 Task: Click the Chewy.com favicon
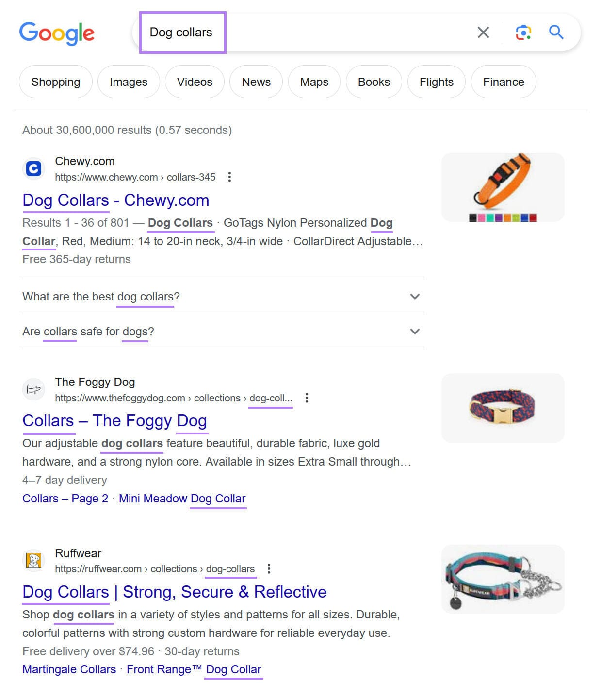[x=33, y=169]
